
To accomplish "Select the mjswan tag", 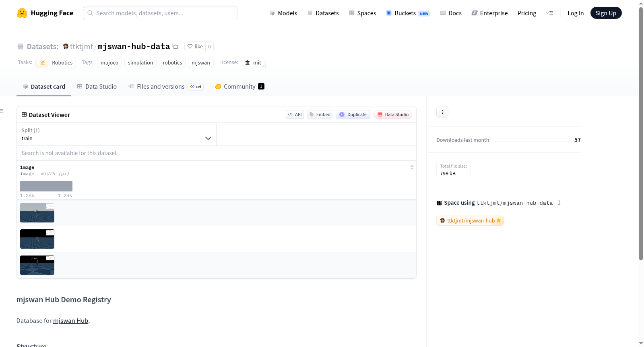I will coord(201,62).
